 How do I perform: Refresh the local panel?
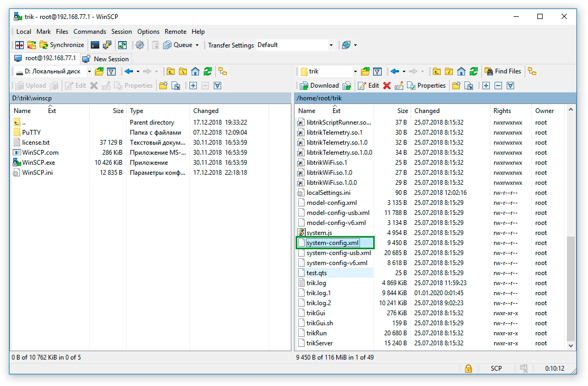208,71
